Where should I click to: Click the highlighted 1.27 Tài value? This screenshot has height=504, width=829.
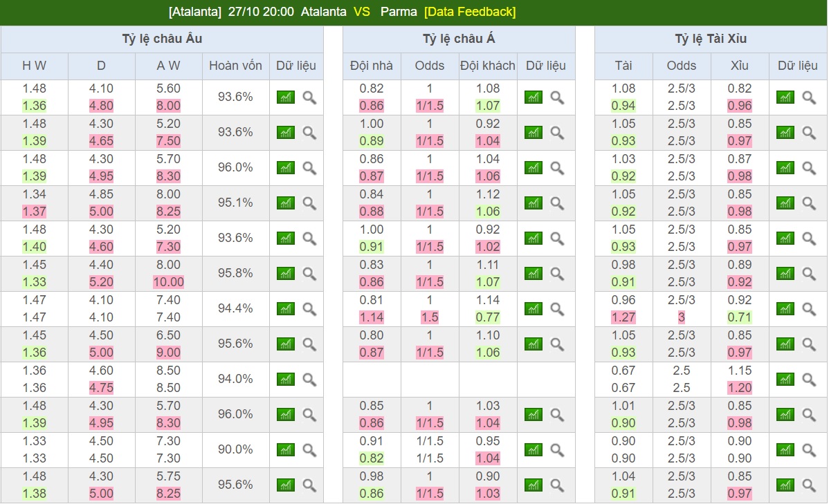[x=623, y=317]
